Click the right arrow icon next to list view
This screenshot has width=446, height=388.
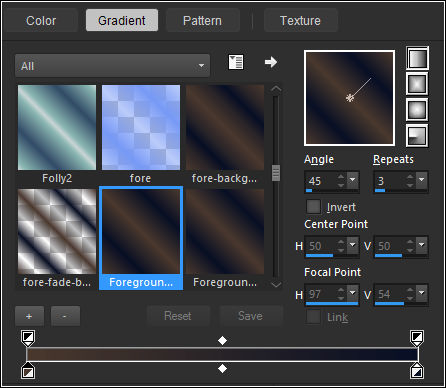271,62
